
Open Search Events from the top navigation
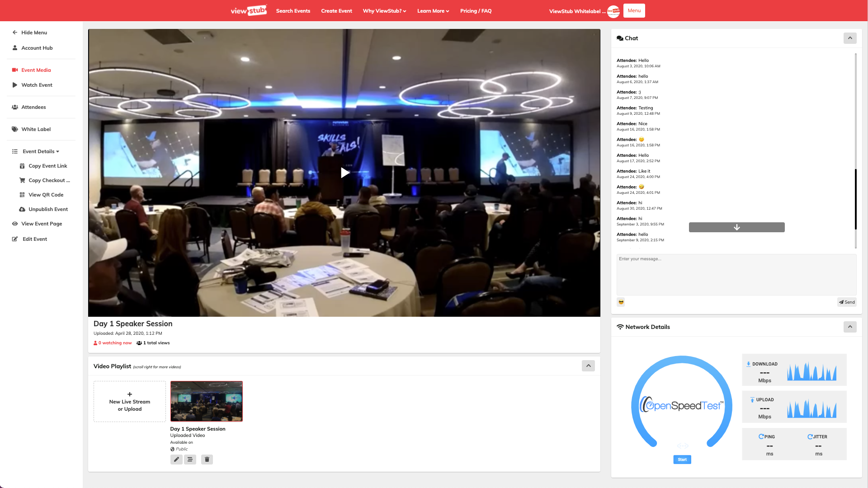(293, 11)
